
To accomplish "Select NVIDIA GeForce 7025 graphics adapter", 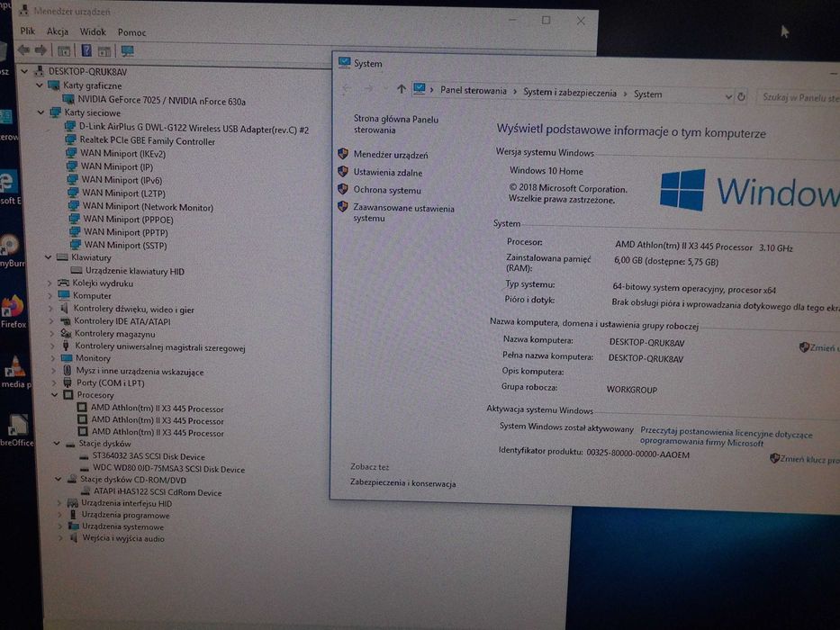I will [x=161, y=100].
